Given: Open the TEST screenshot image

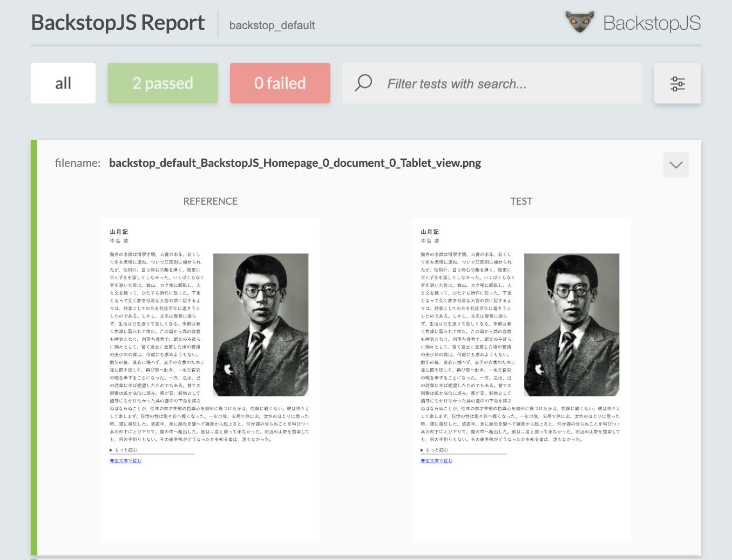Looking at the screenshot, I should (521, 378).
